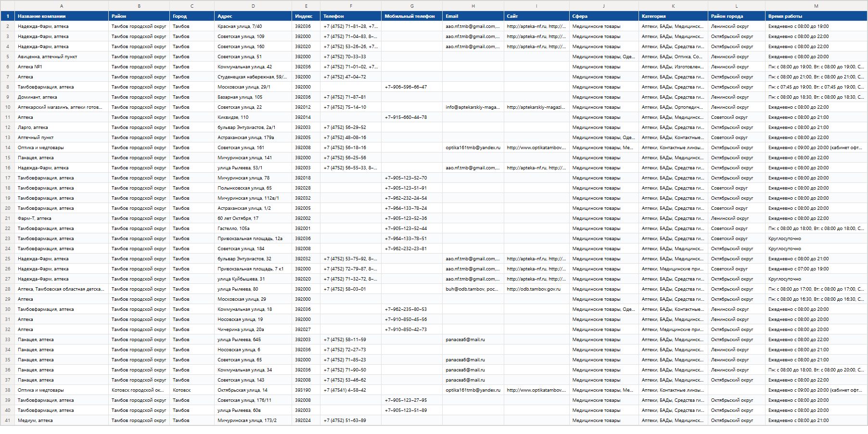Screen dimensions: 868x434
Task: Select column M by its letter header
Action: [816, 6]
